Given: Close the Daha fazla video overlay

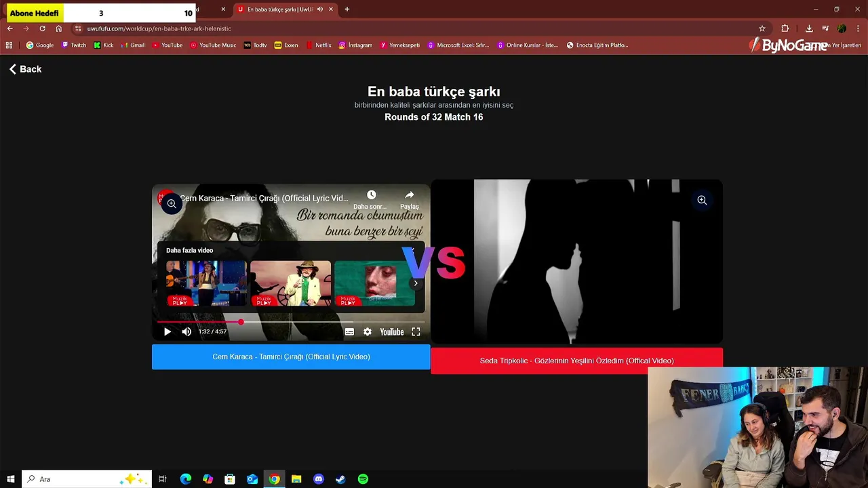Looking at the screenshot, I should [413, 250].
